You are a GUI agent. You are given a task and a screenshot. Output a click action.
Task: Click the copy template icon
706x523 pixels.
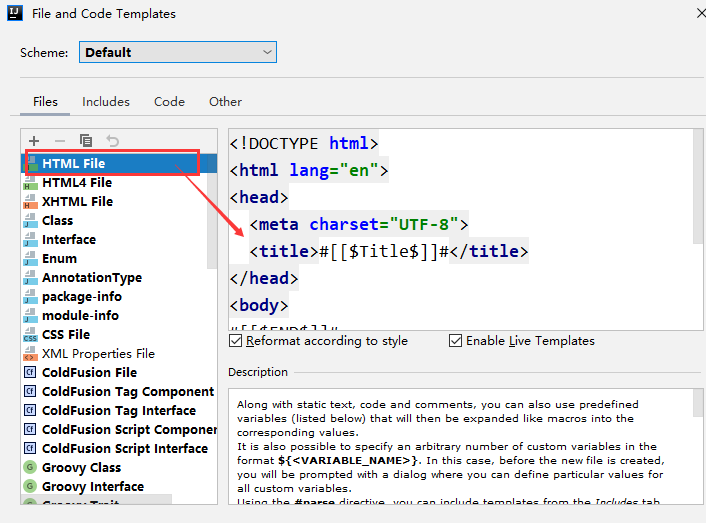(x=86, y=141)
